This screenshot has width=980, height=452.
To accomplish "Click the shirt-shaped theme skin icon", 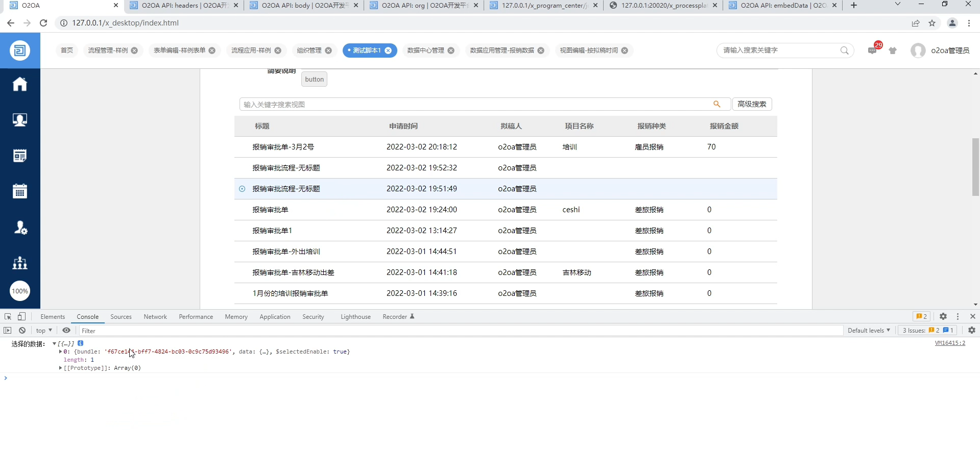I will [893, 51].
